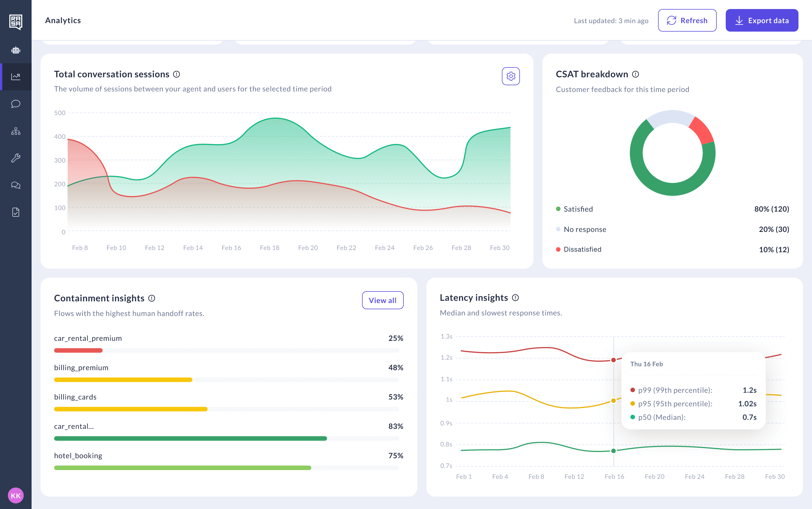The image size is (812, 509).
Task: Select the Analytics chart icon in the sidebar
Action: pyautogui.click(x=16, y=77)
